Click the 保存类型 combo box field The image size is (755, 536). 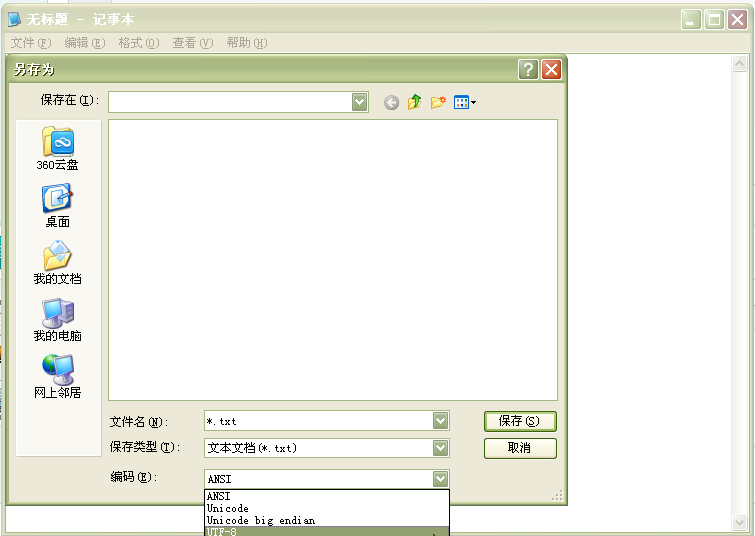(x=326, y=448)
